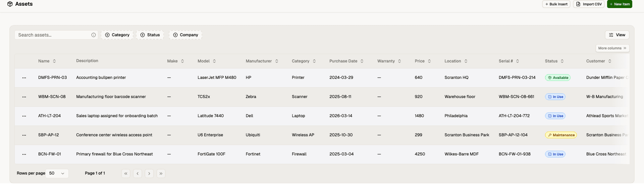Sort by Name column arrows
Image resolution: width=644 pixels, height=190 pixels.
(x=54, y=61)
